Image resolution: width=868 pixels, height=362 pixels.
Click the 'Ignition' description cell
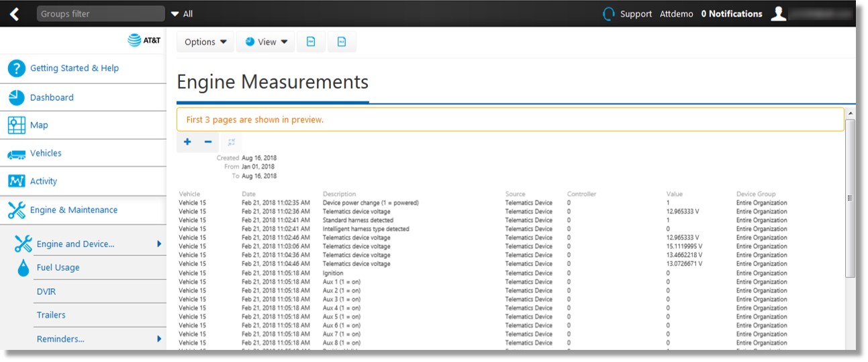pos(333,273)
